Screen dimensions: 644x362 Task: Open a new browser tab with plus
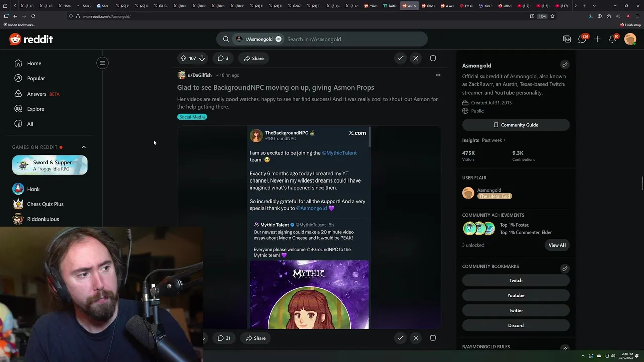[x=584, y=6]
